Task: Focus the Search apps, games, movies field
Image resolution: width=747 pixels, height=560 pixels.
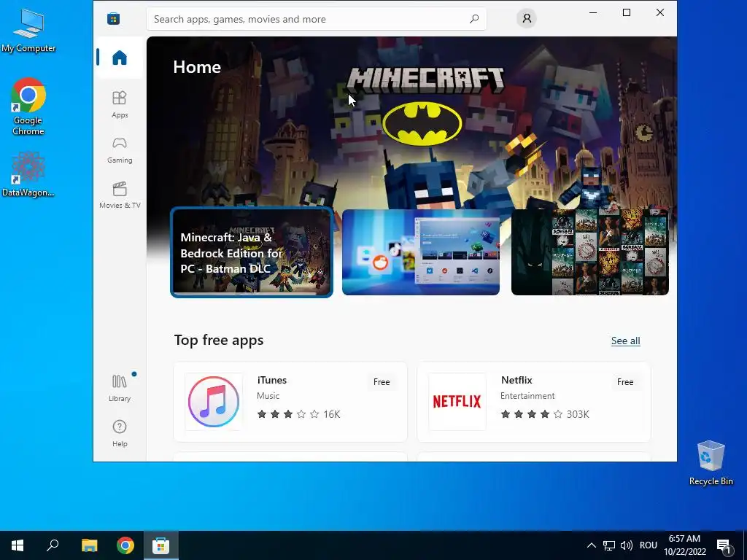Action: click(x=317, y=19)
